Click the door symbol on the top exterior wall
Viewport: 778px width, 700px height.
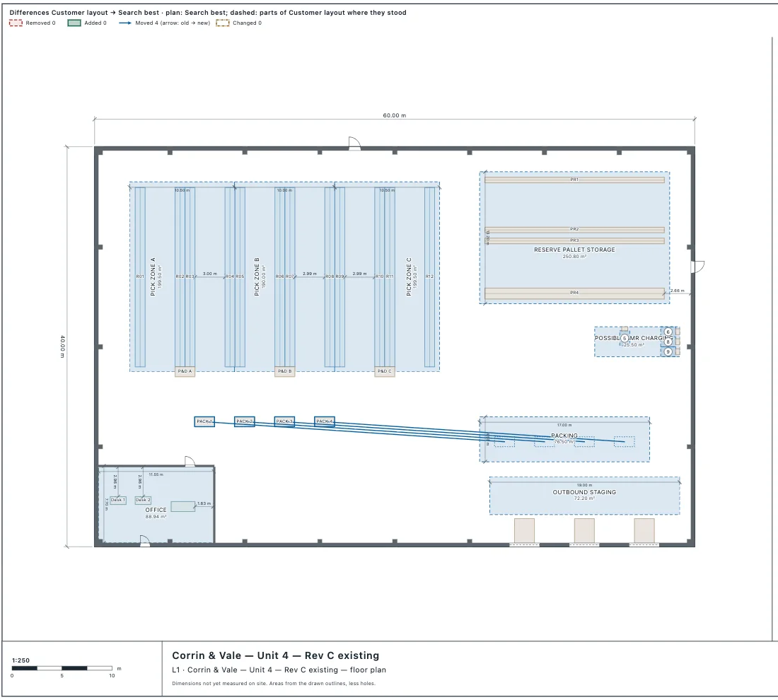click(354, 143)
